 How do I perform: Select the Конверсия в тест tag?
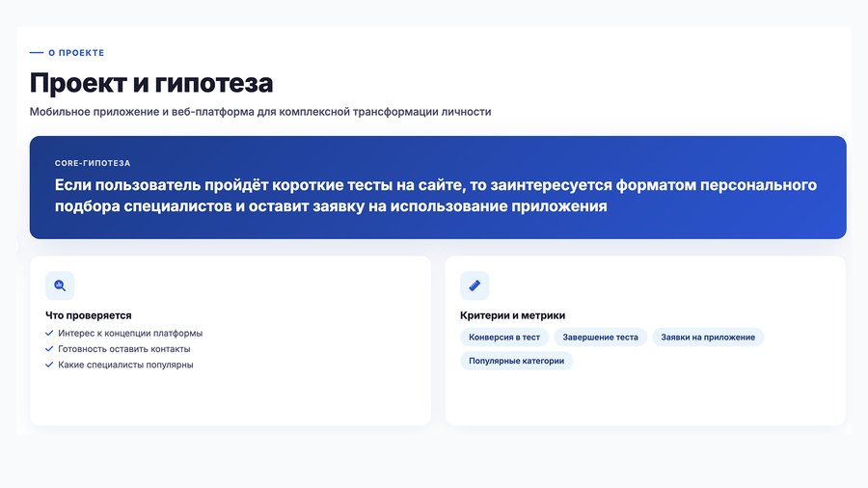pos(504,337)
